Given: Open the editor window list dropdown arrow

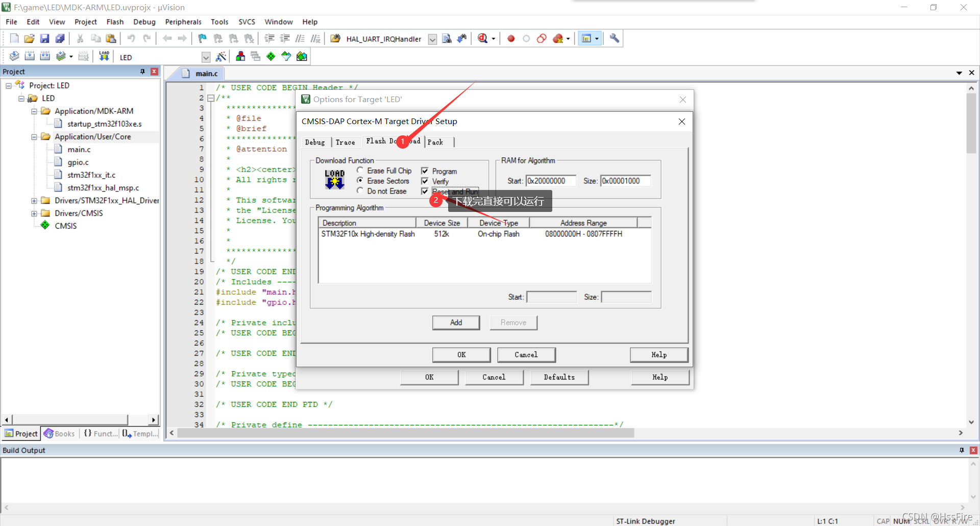Looking at the screenshot, I should (x=959, y=73).
